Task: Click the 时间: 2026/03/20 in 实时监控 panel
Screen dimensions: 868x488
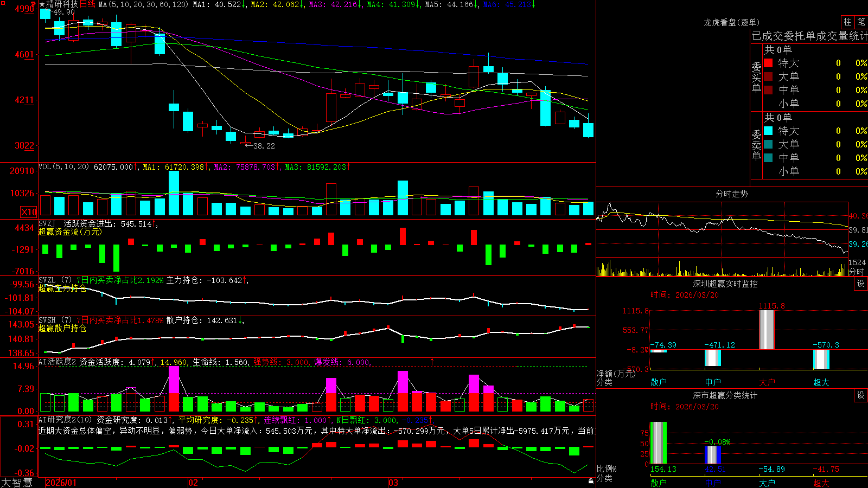Action: click(685, 295)
